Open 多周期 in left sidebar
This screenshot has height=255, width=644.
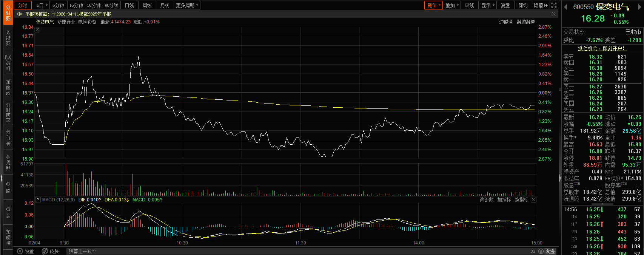[x=8, y=162]
